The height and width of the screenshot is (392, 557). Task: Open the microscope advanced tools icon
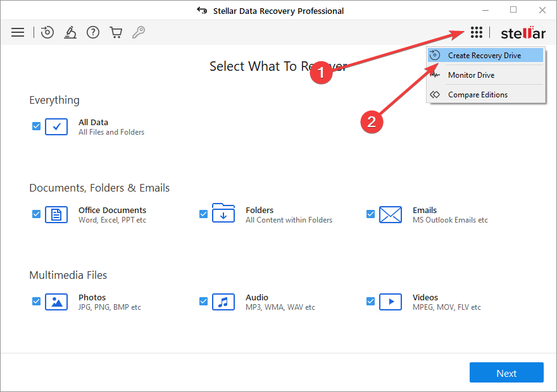(70, 32)
